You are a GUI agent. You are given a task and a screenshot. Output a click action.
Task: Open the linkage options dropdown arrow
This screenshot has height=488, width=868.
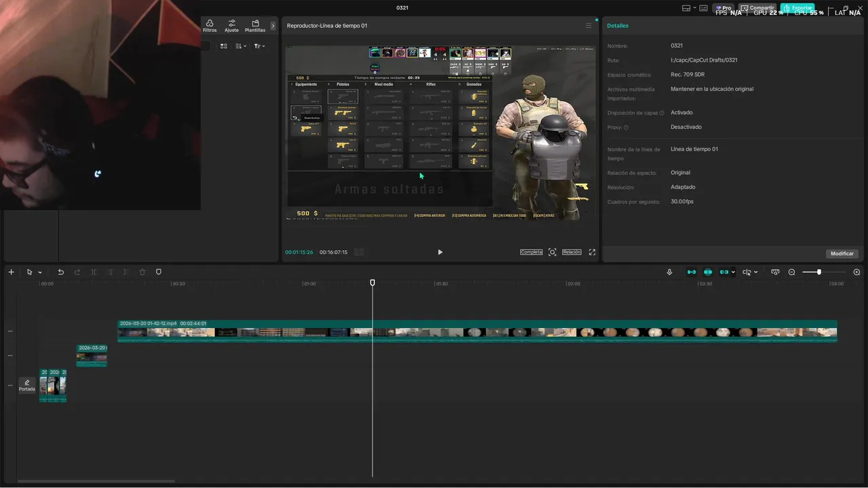click(733, 272)
